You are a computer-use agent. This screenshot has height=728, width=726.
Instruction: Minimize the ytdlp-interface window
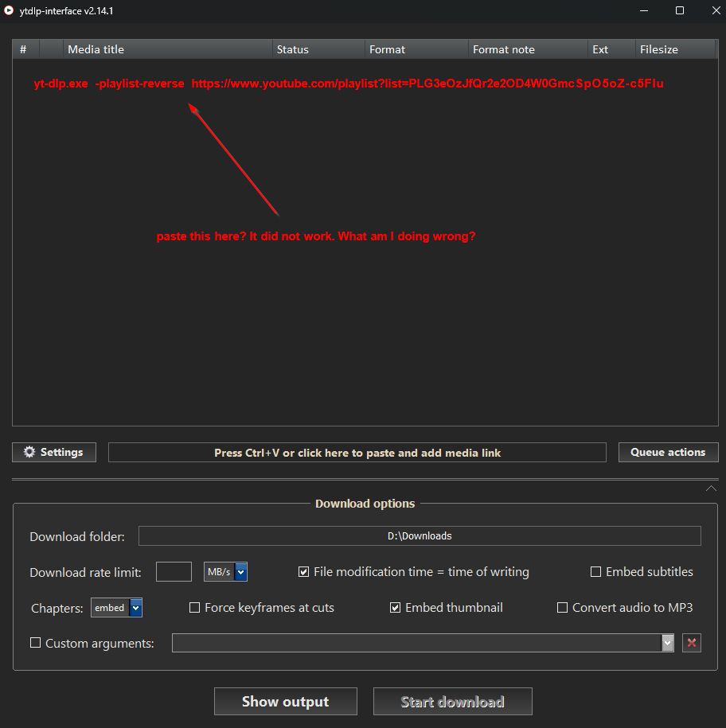644,10
